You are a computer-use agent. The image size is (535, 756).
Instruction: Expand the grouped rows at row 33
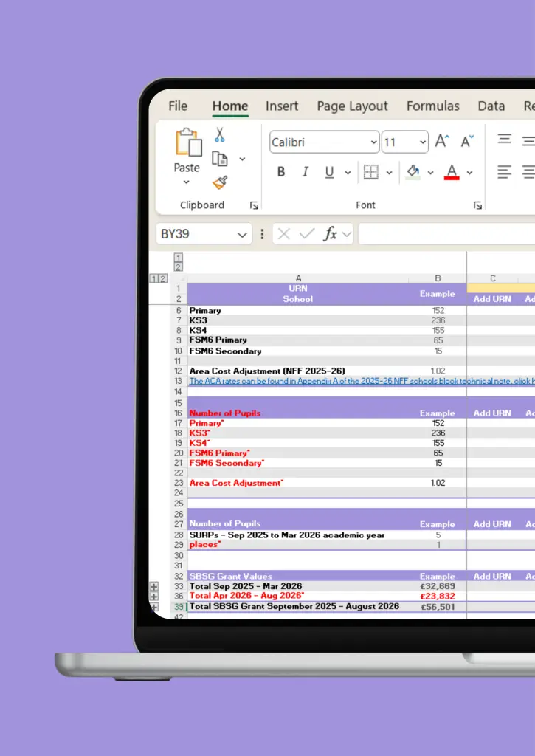tap(153, 586)
